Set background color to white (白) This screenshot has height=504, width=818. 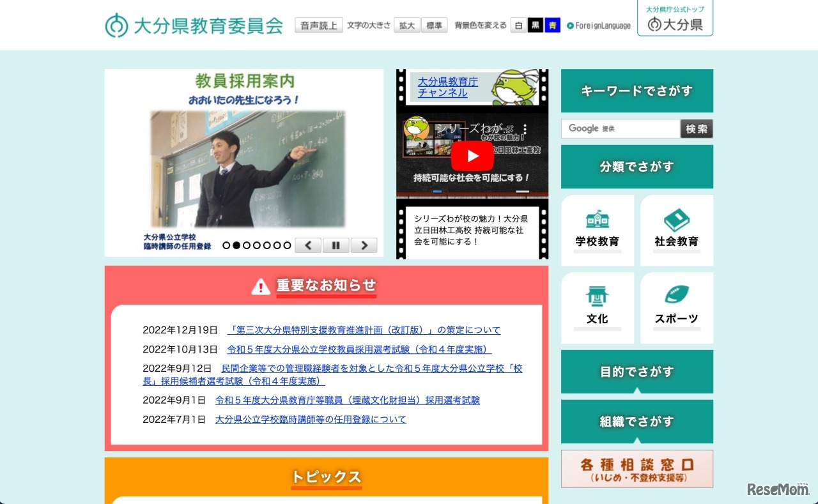(x=518, y=26)
